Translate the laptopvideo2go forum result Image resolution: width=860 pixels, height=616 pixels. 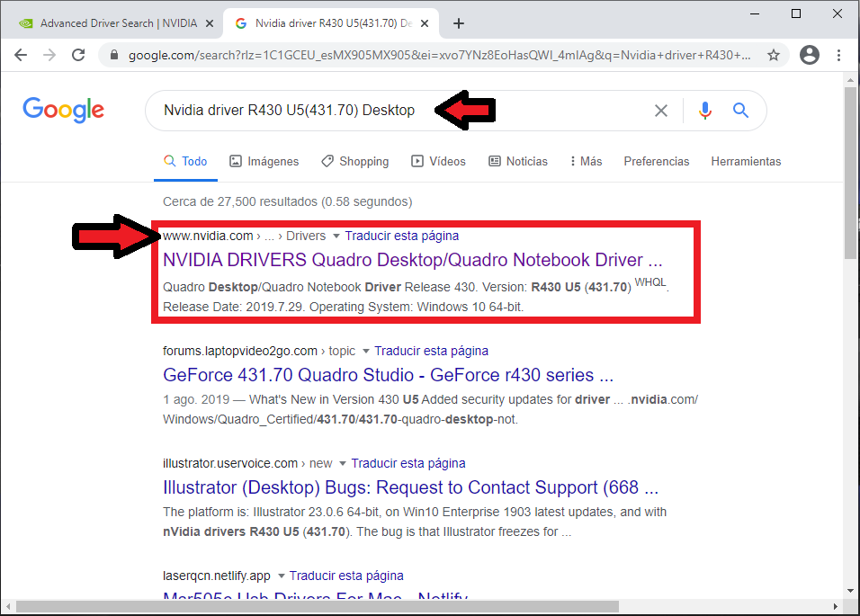coord(431,351)
